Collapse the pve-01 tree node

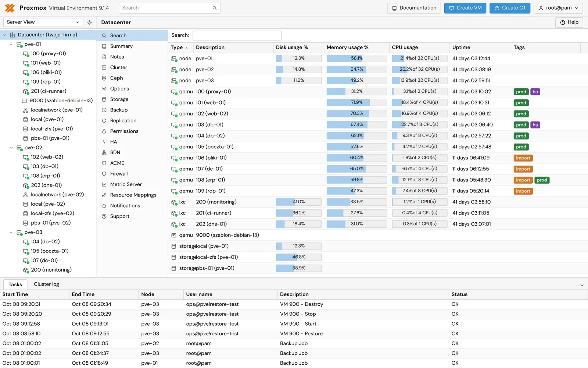[x=11, y=44]
